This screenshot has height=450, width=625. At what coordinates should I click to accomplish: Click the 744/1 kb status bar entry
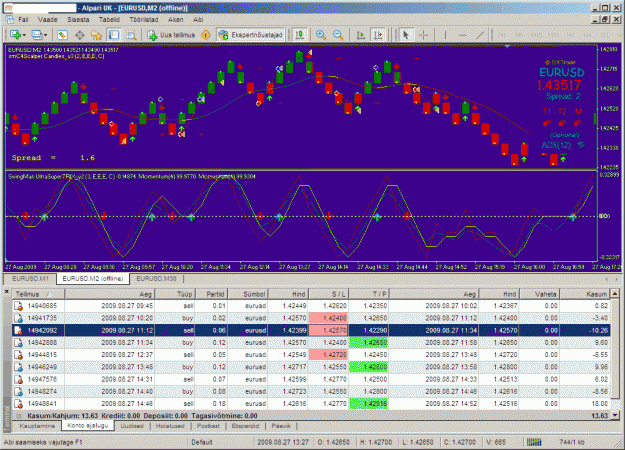pyautogui.click(x=572, y=442)
